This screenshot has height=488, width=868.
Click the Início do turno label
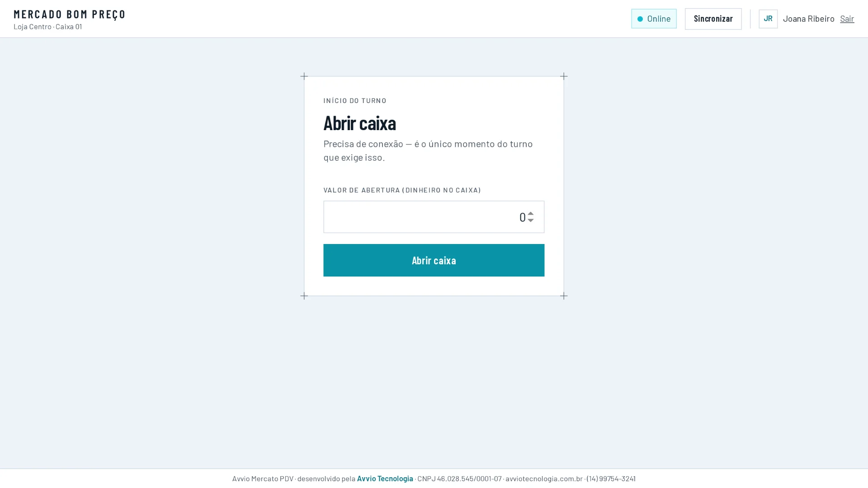click(355, 100)
